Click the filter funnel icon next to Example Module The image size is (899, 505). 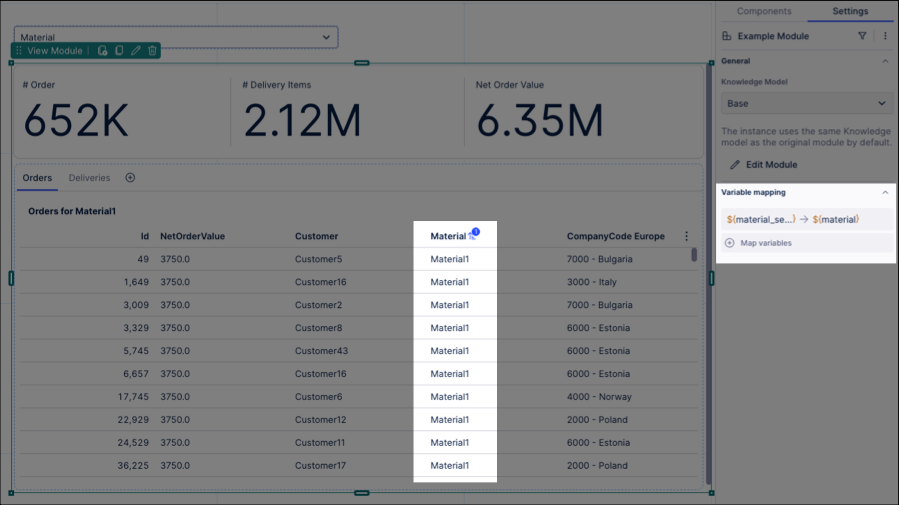(862, 36)
